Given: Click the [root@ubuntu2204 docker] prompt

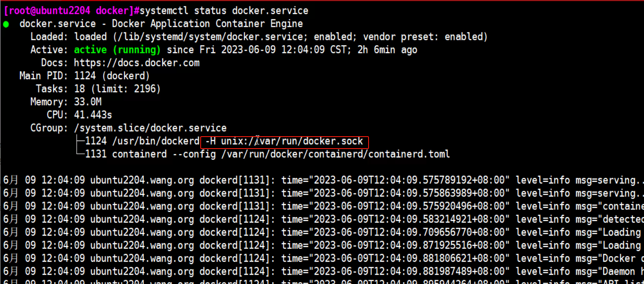Looking at the screenshot, I should click(69, 11).
